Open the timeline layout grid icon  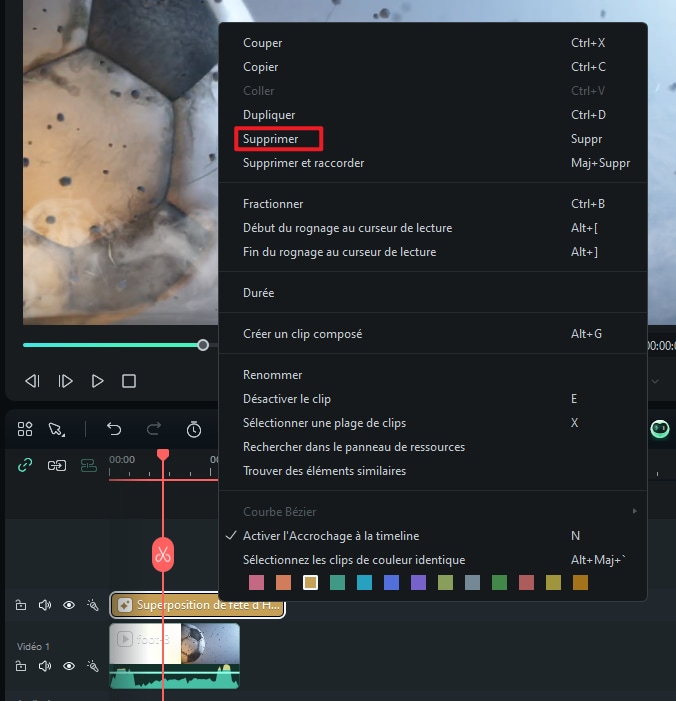click(x=25, y=429)
